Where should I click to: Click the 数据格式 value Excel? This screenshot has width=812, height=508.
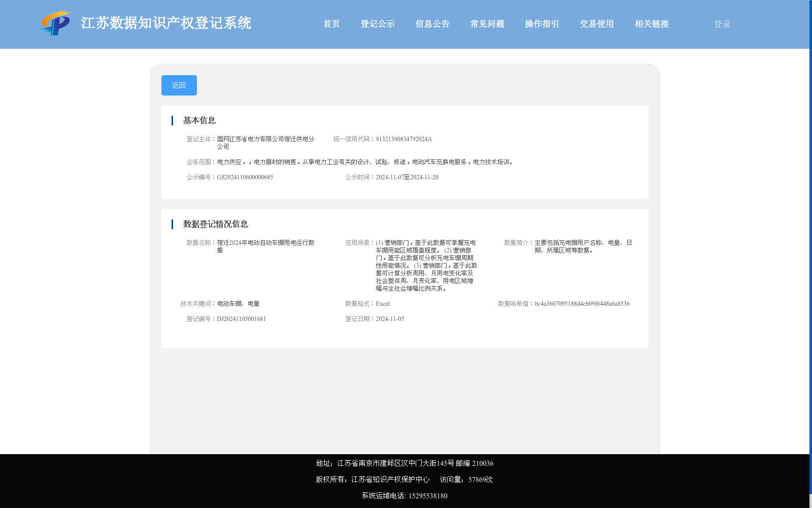point(383,304)
